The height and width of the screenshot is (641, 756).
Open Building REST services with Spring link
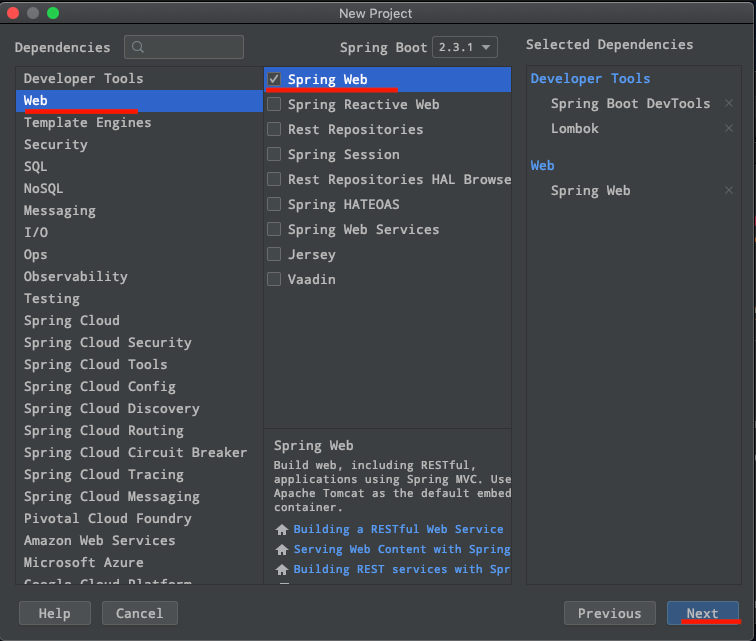[x=402, y=570]
